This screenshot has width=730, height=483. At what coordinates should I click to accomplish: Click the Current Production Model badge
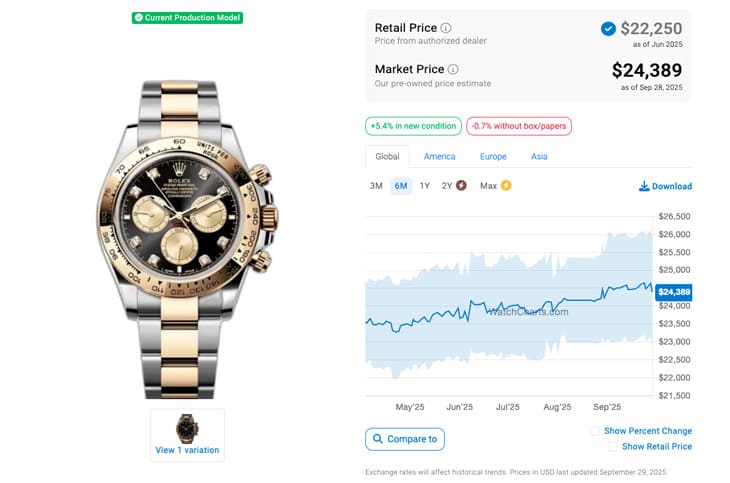[188, 18]
